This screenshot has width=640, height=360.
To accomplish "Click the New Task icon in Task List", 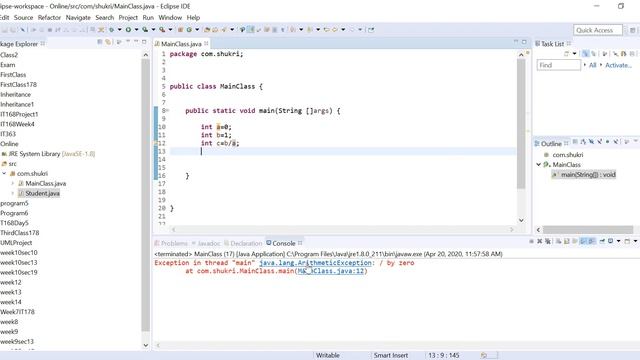I will point(566,54).
